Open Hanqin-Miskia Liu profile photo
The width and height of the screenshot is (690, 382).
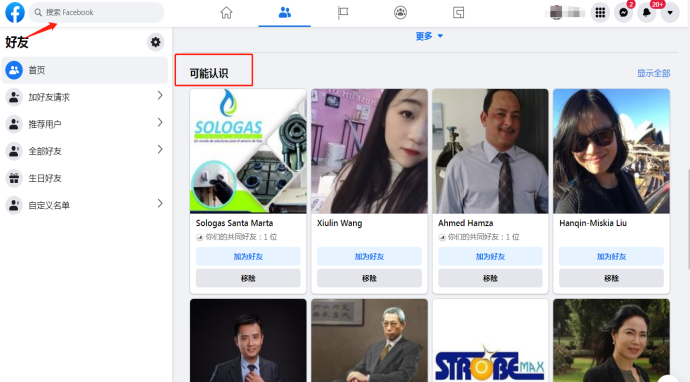(611, 151)
